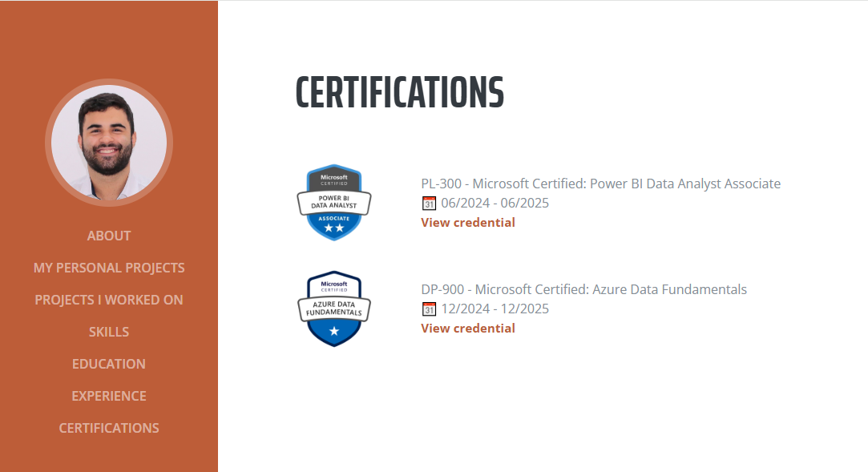The width and height of the screenshot is (868, 472).
Task: Open View credential link for PL-300
Action: pos(468,223)
